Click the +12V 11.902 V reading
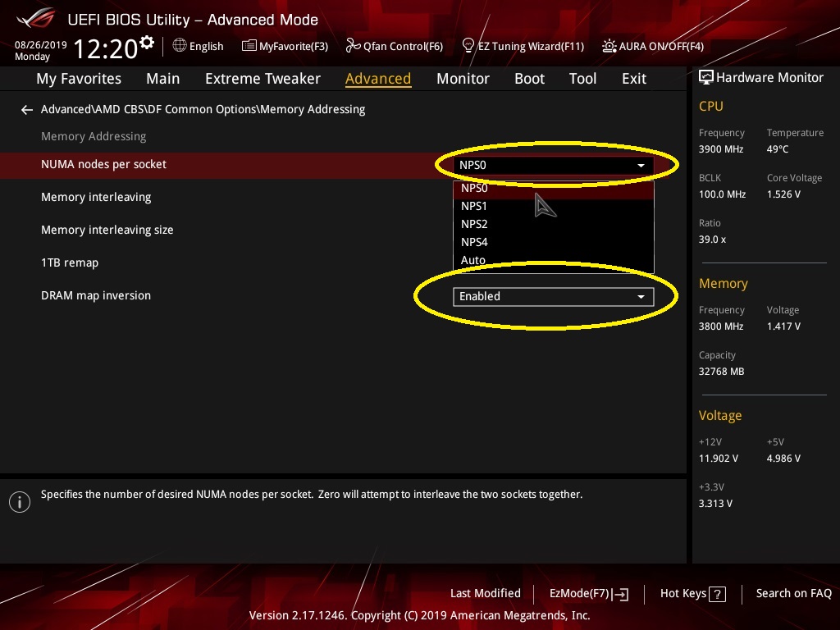840x630 pixels. 719,459
